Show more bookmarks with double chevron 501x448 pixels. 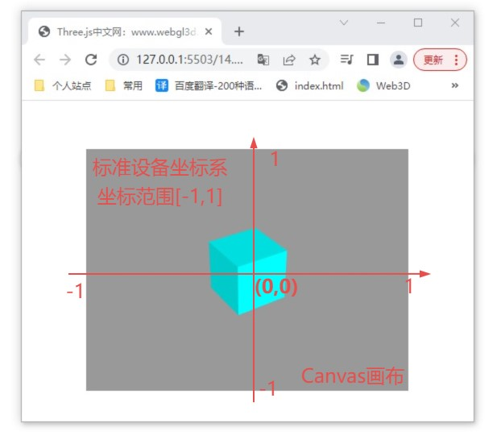click(454, 85)
